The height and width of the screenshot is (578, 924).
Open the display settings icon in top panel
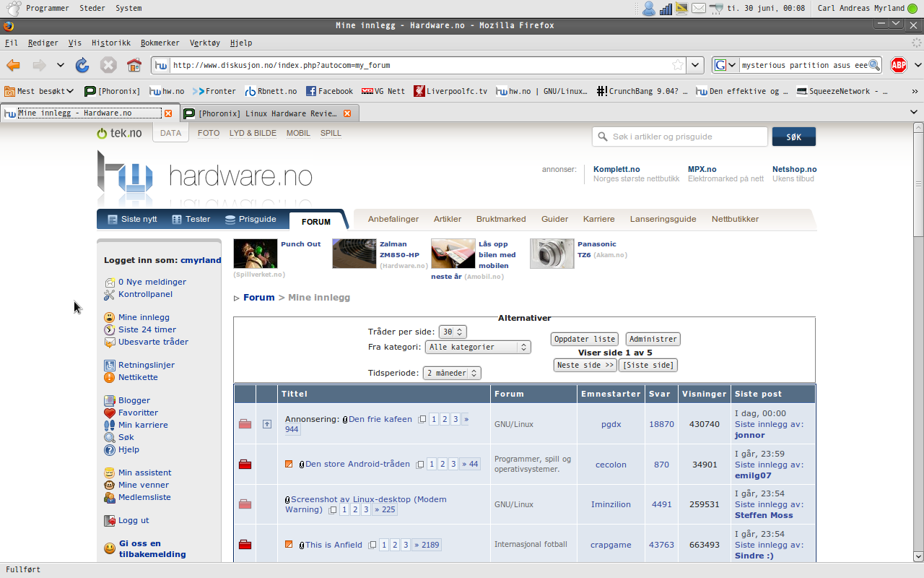[681, 9]
